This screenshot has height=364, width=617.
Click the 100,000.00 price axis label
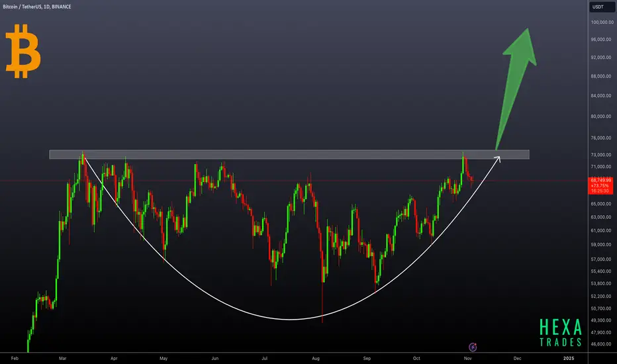point(602,23)
